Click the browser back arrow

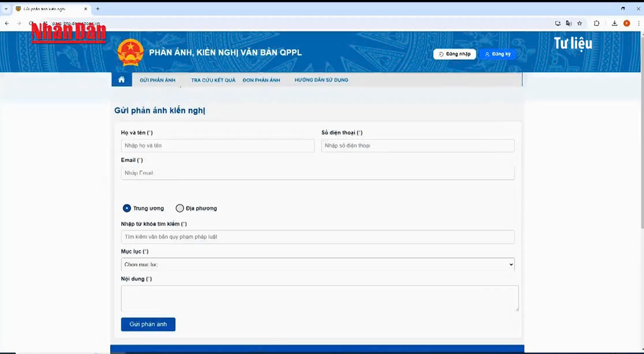tap(7, 23)
